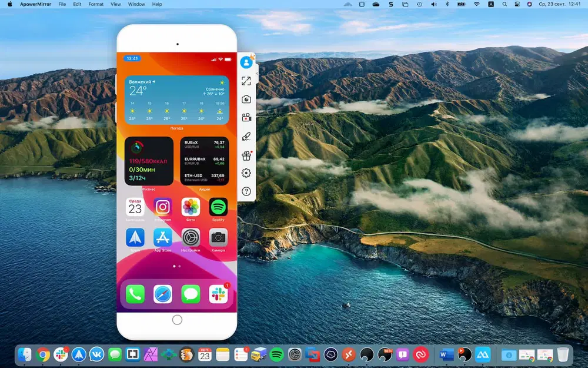The image size is (588, 368).
Task: Select the annotation pen tool
Action: pos(246,135)
